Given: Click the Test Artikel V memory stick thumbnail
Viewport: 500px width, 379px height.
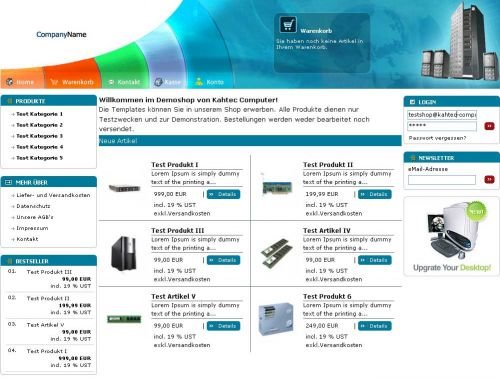Looking at the screenshot, I should [x=124, y=319].
